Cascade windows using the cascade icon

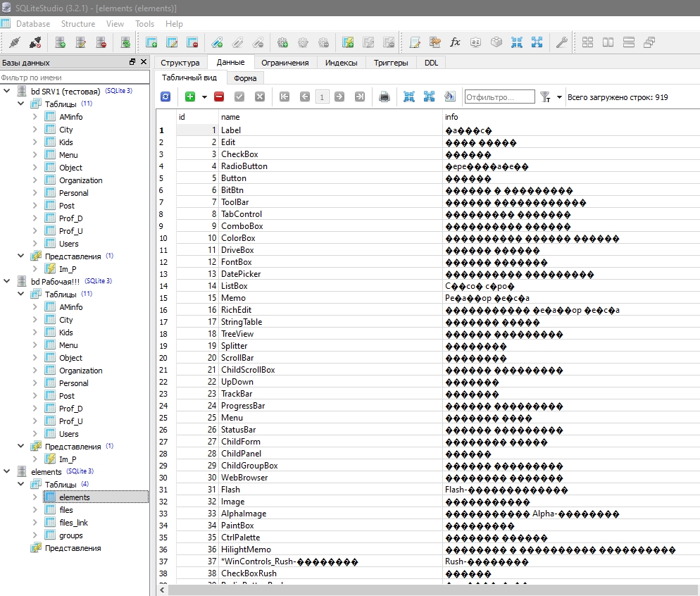pos(649,42)
